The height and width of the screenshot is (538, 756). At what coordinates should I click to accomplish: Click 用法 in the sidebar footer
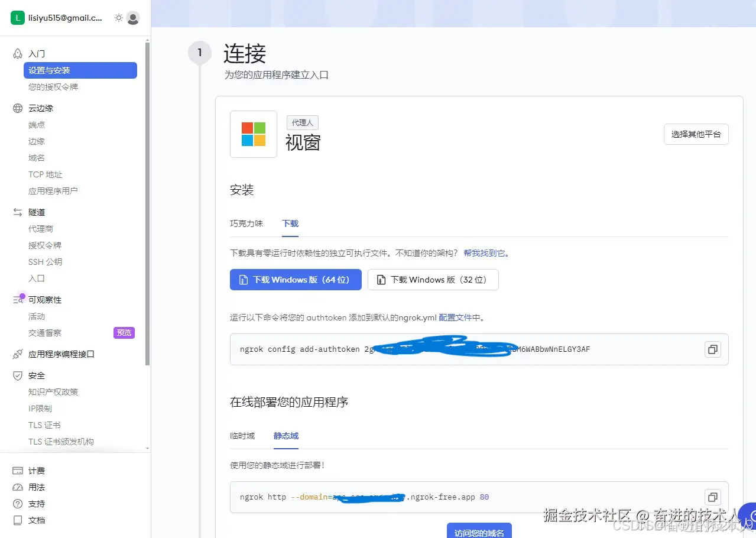point(37,487)
